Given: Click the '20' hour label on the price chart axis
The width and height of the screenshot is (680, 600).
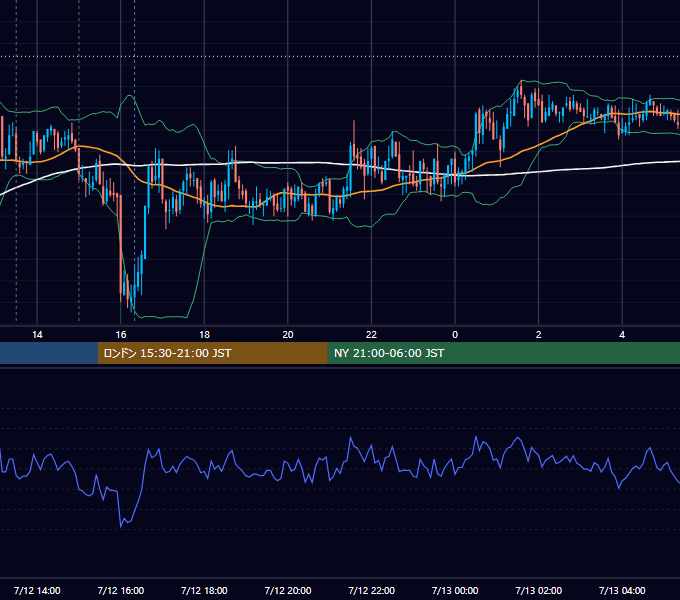Looking at the screenshot, I should 288,335.
